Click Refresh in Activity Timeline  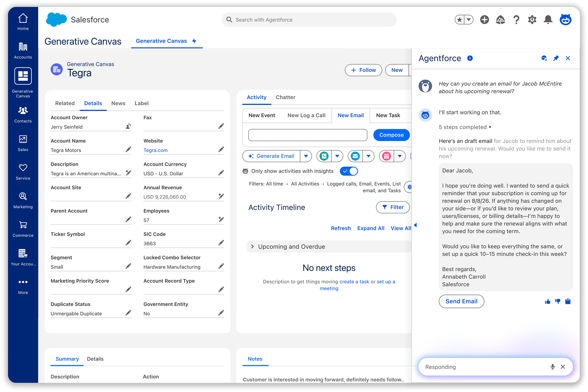pyautogui.click(x=341, y=228)
